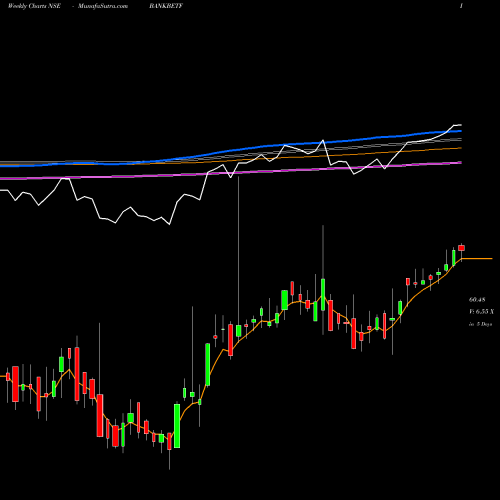The height and width of the screenshot is (500, 500).
Task: Click the latest red candlestick at chart's right end
Action: (x=461, y=248)
